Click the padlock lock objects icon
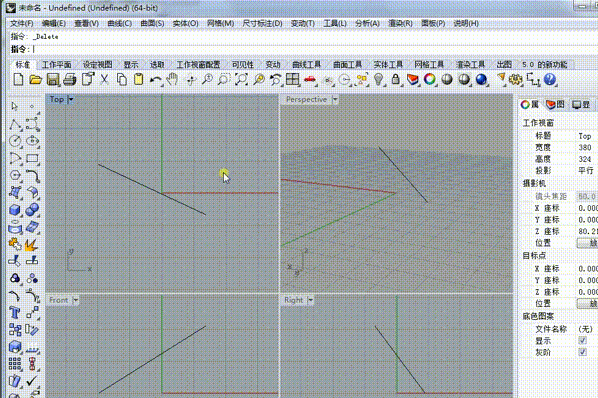 tap(395, 79)
